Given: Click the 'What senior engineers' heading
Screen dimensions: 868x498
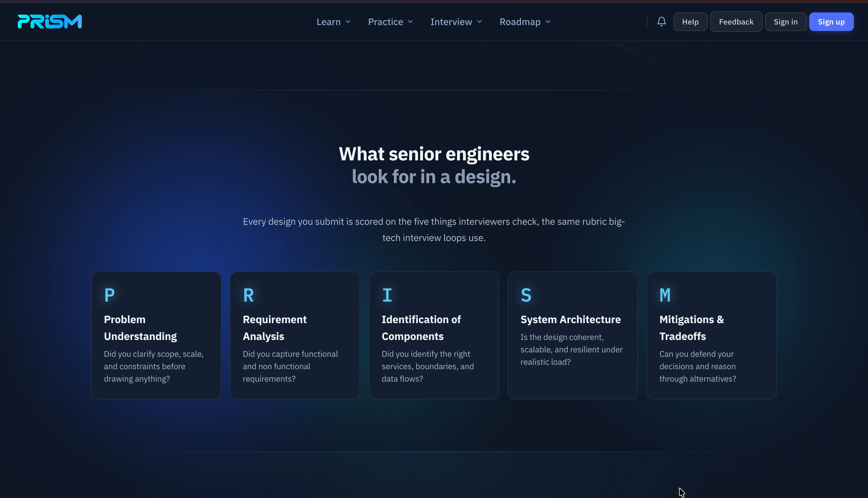Looking at the screenshot, I should coord(434,154).
